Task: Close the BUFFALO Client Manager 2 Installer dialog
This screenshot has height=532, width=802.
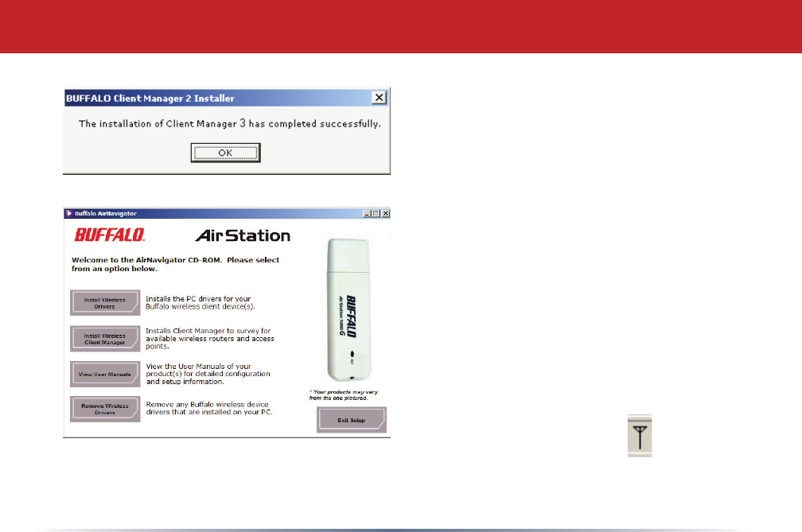Action: 379,98
